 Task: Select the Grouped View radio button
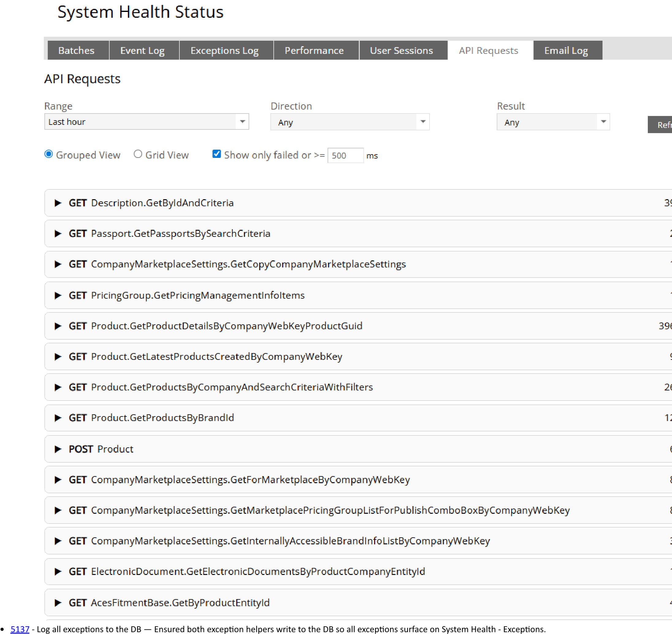49,155
